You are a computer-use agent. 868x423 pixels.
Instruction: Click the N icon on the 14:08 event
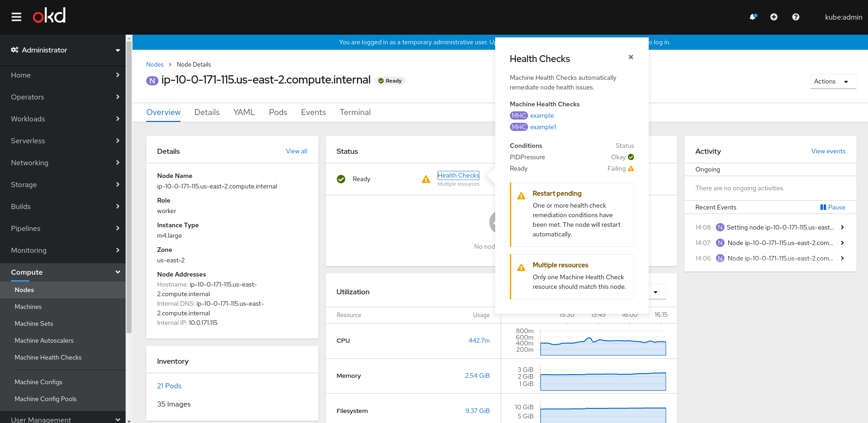[x=720, y=227]
